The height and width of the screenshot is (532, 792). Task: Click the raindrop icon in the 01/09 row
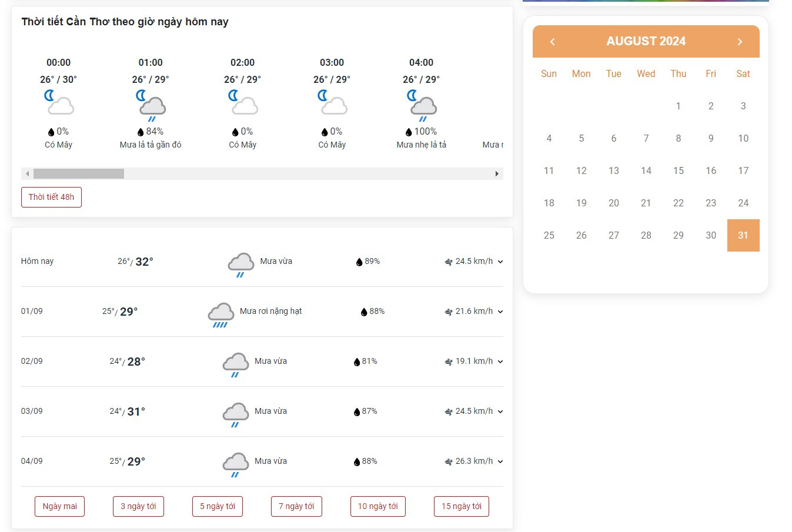tap(364, 312)
